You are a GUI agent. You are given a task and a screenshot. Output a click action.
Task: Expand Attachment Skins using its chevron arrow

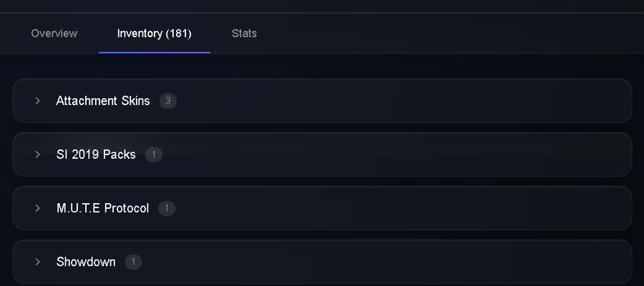pos(38,101)
